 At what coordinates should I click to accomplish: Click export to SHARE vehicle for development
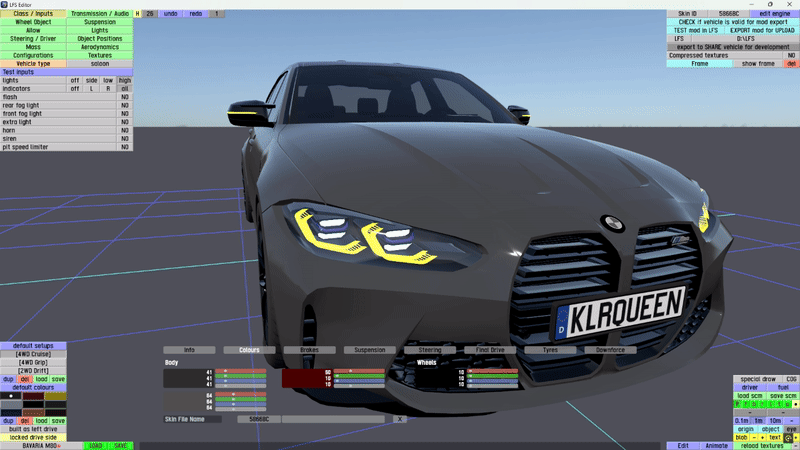pyautogui.click(x=733, y=47)
